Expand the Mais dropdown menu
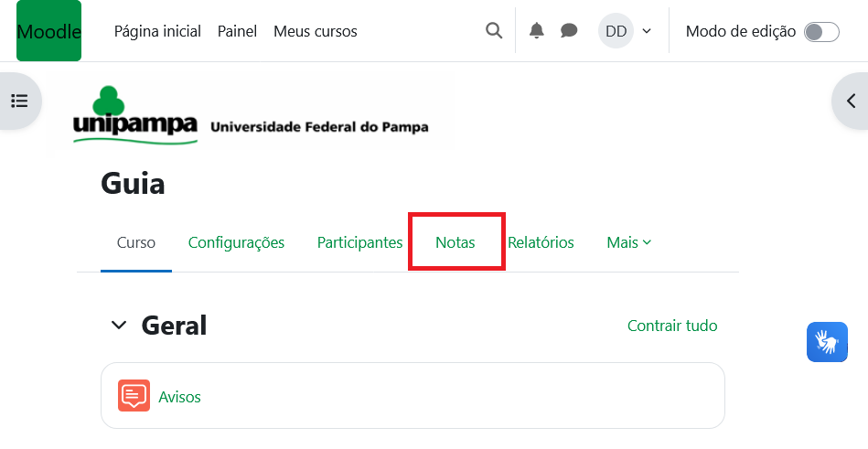 click(629, 242)
